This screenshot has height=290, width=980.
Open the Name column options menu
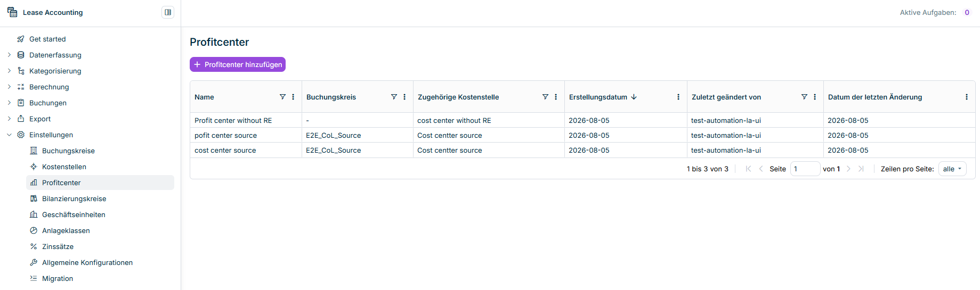click(293, 97)
